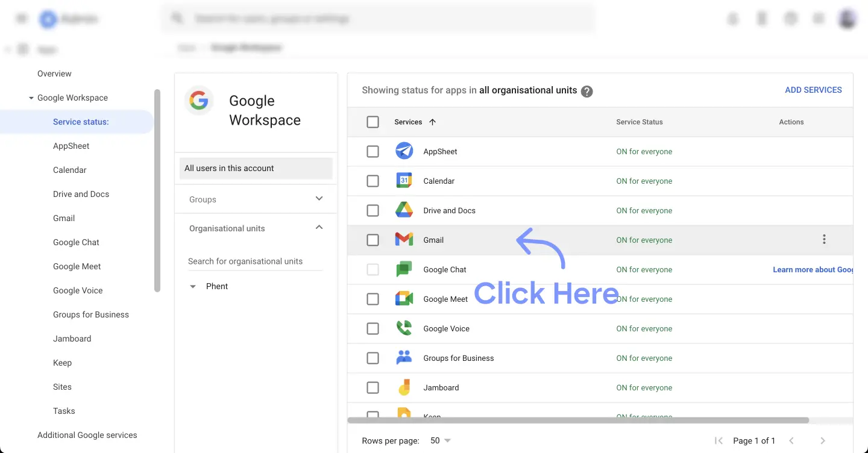868x453 pixels.
Task: Open Overview in the left sidebar
Action: click(54, 73)
